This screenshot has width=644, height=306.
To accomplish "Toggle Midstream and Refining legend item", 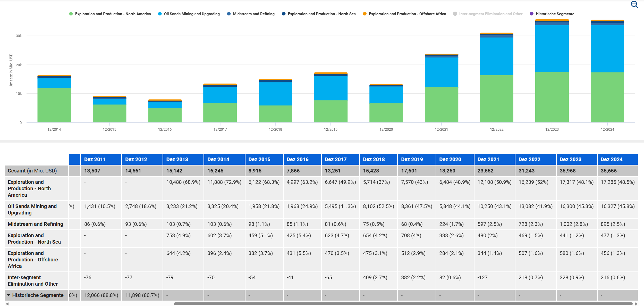I will (253, 14).
